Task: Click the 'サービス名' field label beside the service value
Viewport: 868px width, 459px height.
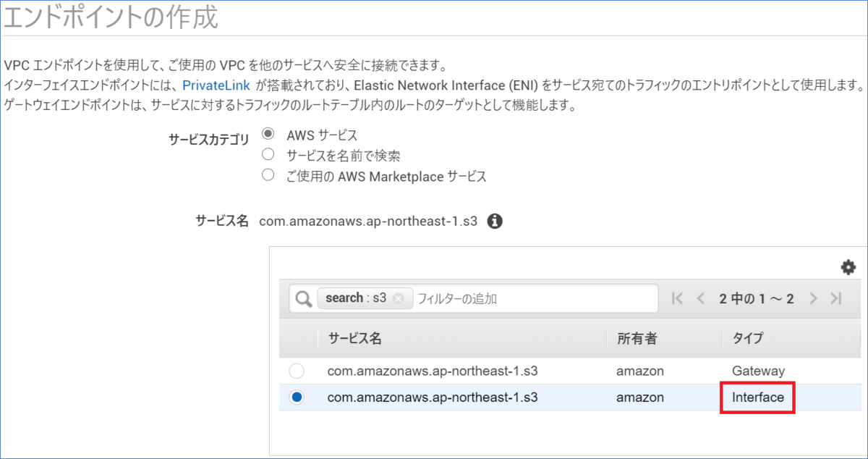Action: [x=222, y=221]
